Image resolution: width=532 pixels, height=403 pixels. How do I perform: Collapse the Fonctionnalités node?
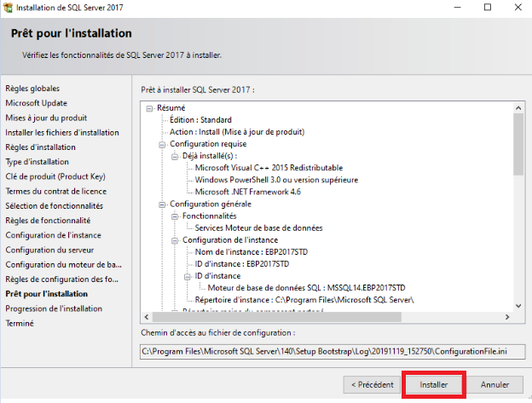175,216
